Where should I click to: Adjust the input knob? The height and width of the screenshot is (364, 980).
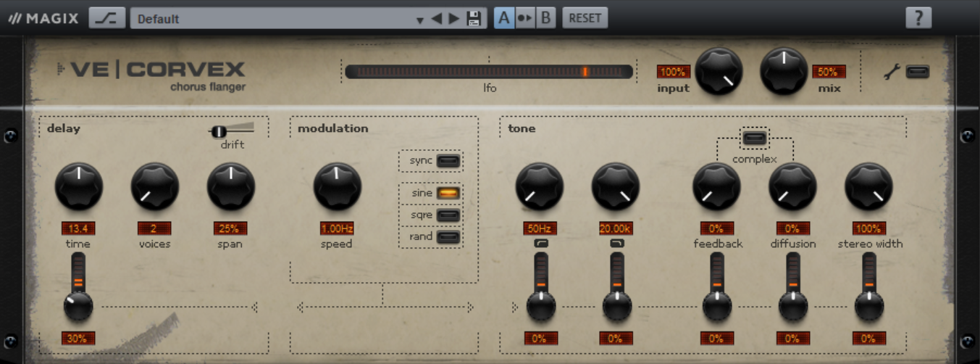click(719, 71)
